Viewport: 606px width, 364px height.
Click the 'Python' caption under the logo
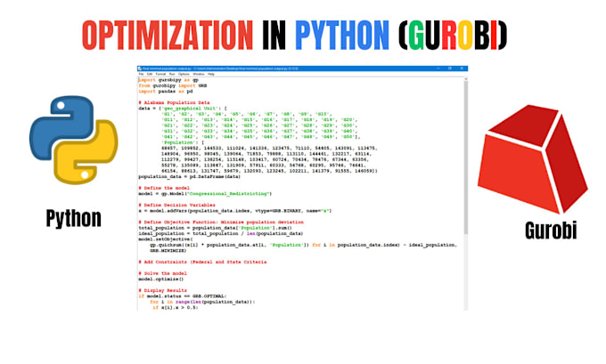click(73, 218)
